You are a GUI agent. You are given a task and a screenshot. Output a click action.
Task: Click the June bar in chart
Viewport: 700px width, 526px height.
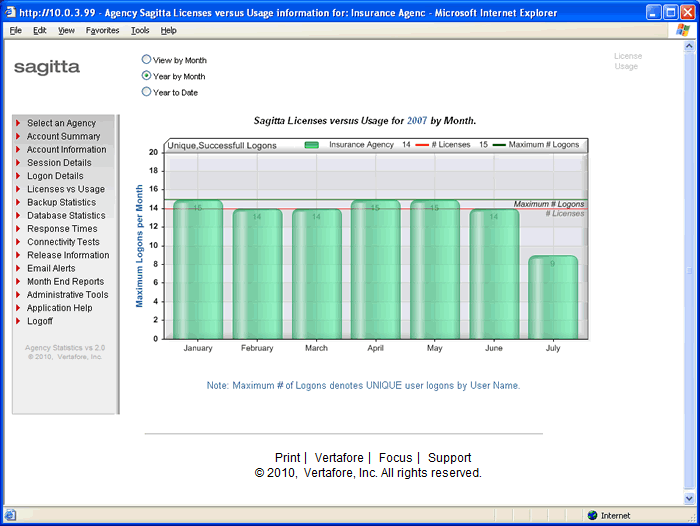[494, 274]
